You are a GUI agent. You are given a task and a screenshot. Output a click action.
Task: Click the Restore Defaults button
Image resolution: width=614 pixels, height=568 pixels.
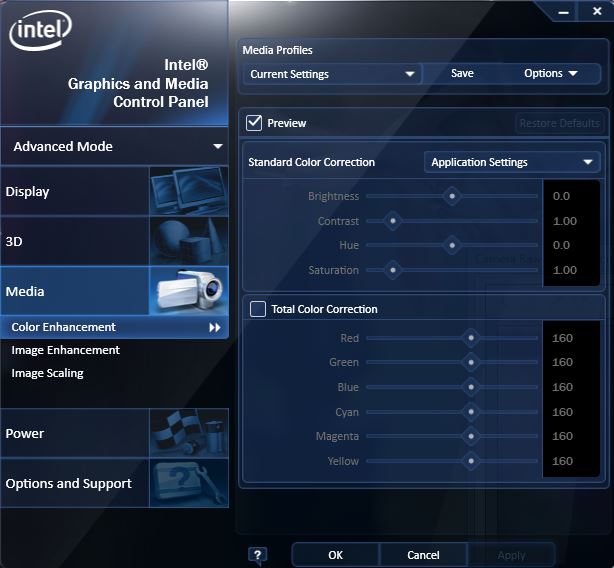[560, 123]
